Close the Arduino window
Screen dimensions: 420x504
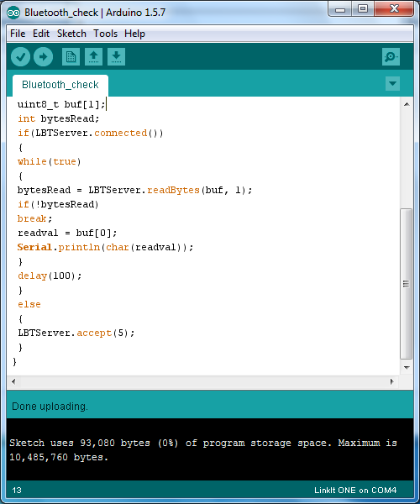(x=394, y=9)
